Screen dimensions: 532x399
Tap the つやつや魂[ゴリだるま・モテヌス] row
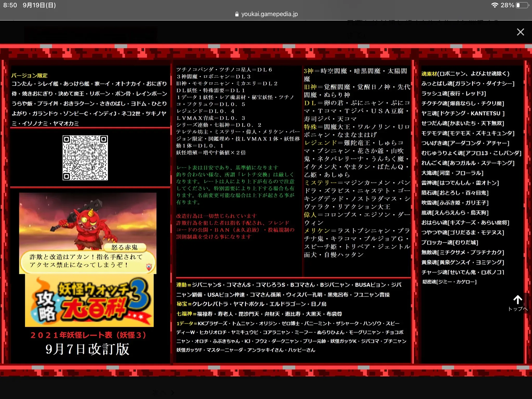click(463, 232)
